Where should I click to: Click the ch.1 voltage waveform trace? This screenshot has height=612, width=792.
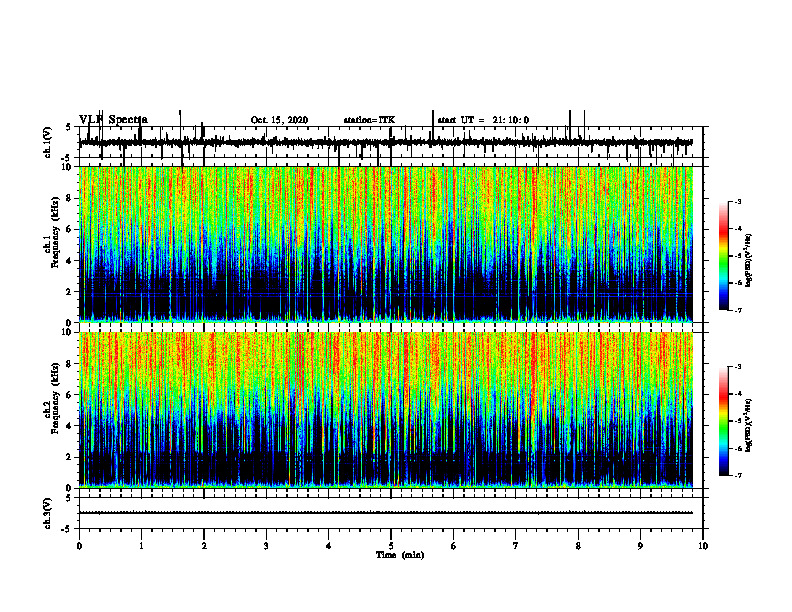coord(386,142)
